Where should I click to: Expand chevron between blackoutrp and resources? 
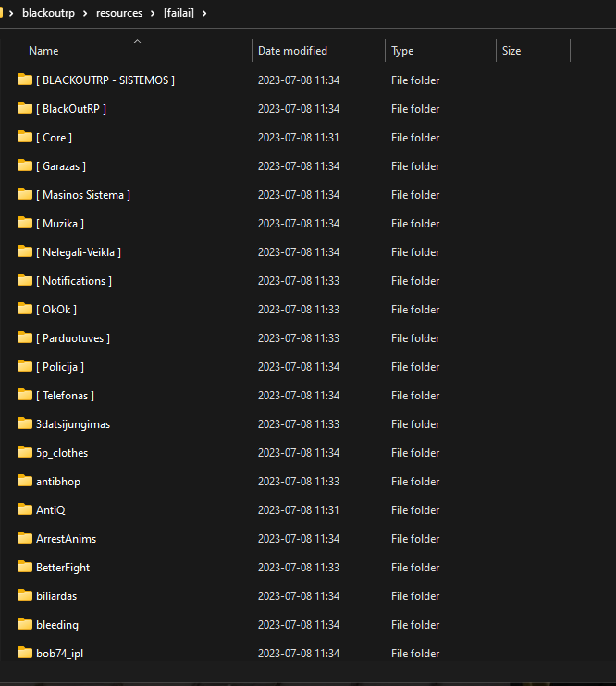pyautogui.click(x=85, y=13)
